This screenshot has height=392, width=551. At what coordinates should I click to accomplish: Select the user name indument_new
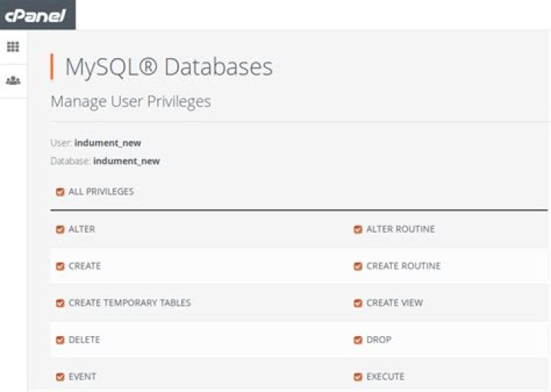tap(108, 142)
